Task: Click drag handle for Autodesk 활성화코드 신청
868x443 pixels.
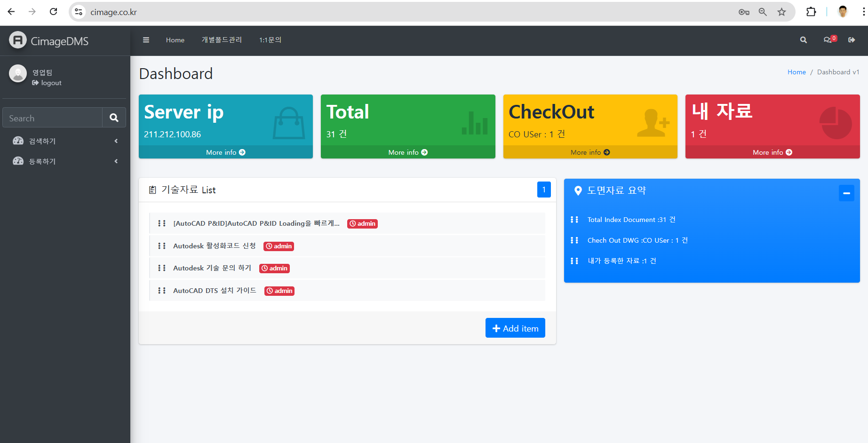Action: [x=162, y=246]
